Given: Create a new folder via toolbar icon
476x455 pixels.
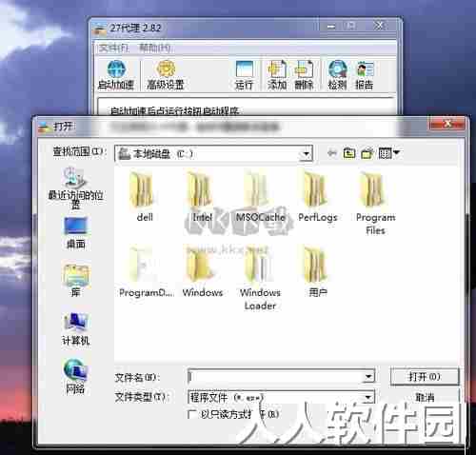Looking at the screenshot, I should point(367,153).
